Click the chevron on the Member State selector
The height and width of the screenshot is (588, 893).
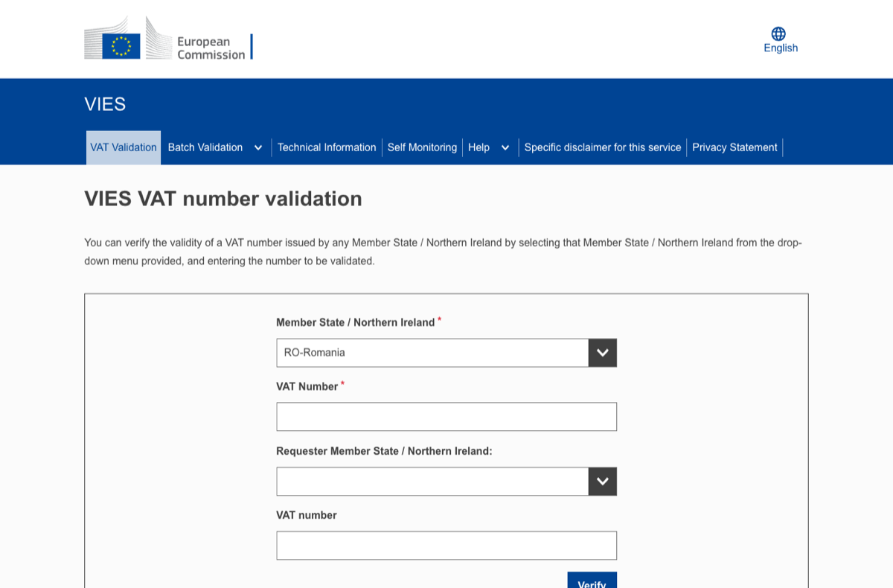[x=602, y=352]
